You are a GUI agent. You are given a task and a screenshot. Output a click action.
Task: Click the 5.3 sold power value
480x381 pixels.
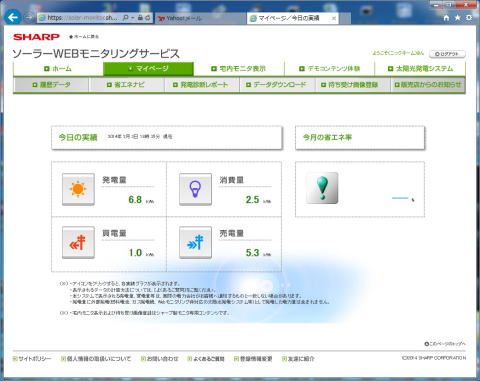252,253
